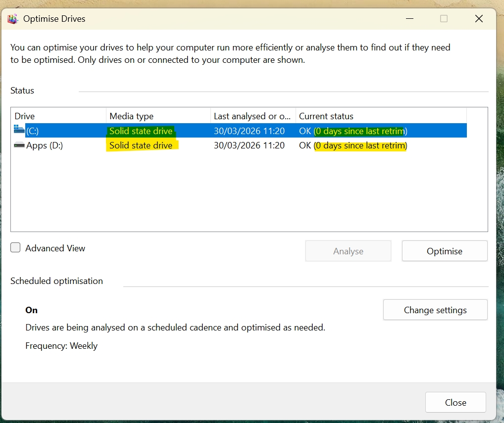Click the (C:) drive icon
This screenshot has height=423, width=504.
pos(19,131)
